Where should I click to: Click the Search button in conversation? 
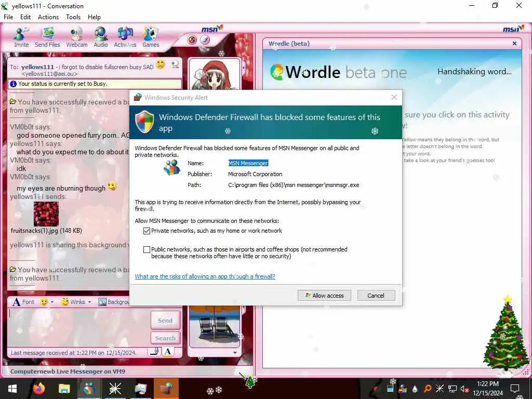point(165,338)
